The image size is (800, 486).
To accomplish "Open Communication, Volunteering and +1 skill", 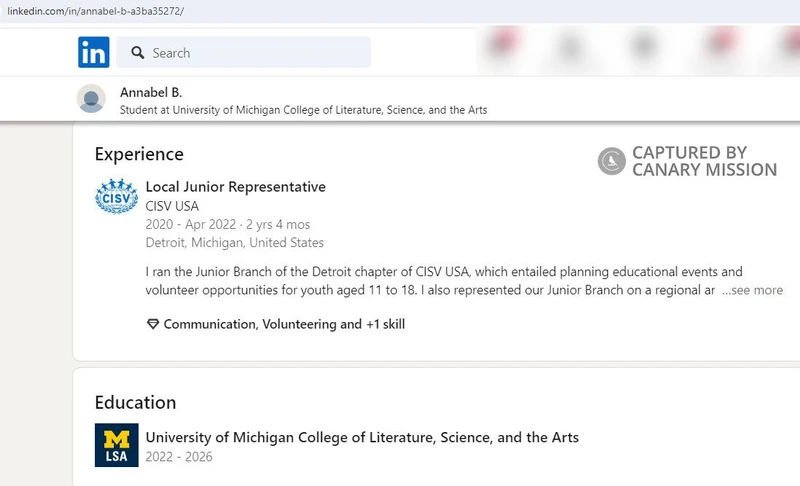I will (284, 324).
